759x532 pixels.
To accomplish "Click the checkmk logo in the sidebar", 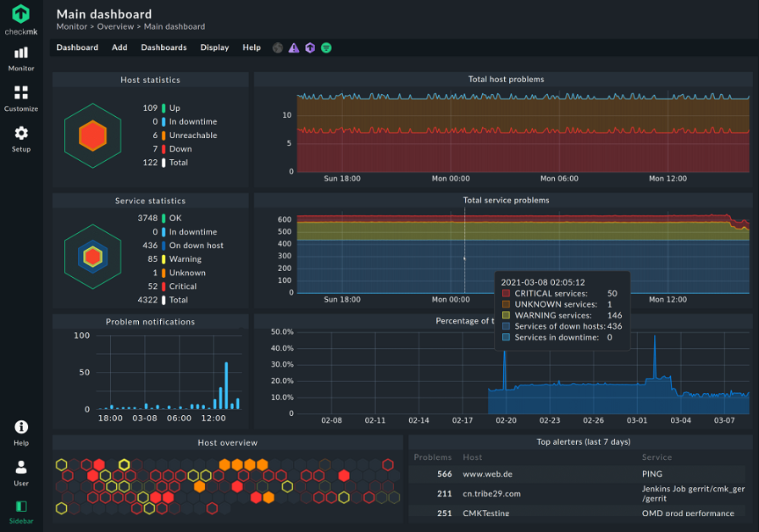I will [x=20, y=18].
